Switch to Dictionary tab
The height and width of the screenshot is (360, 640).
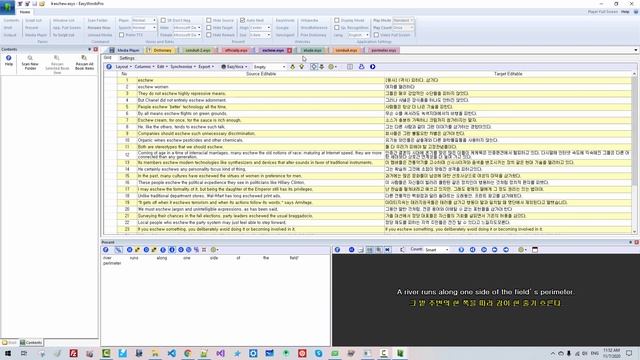tap(162, 50)
